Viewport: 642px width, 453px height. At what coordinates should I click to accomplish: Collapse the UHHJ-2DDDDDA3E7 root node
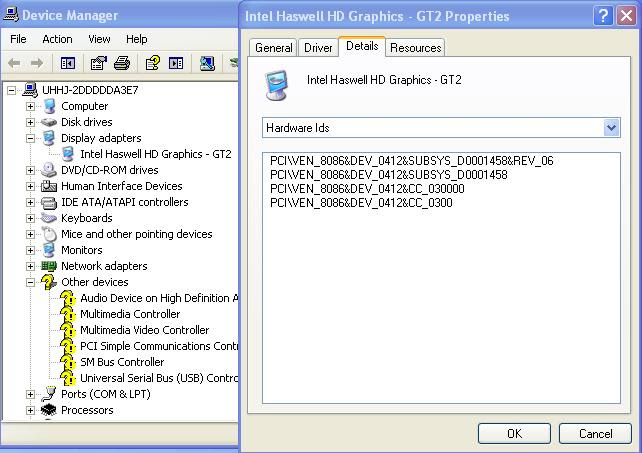11,90
